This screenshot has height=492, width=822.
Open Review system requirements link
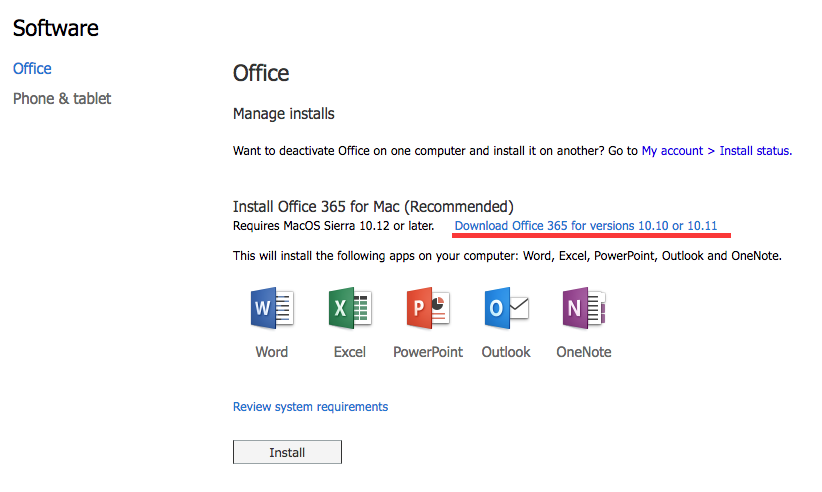[x=310, y=407]
